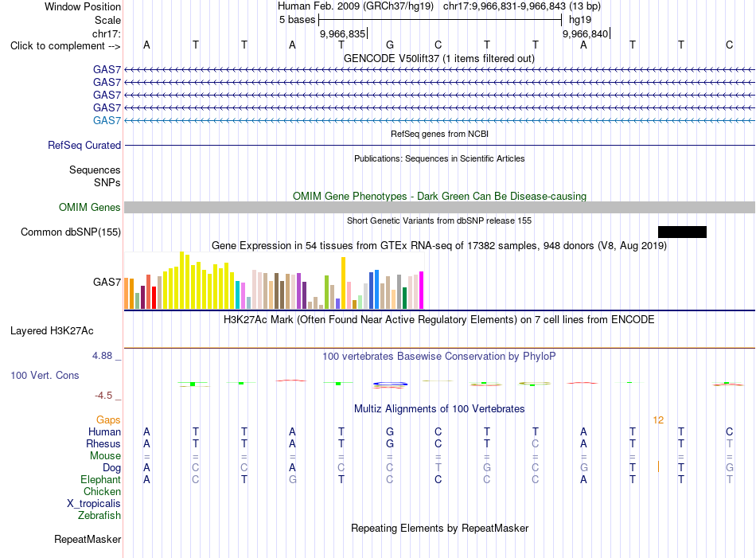This screenshot has width=756, height=558.
Task: Click the Layered H3K27Ac track label
Action: click(x=52, y=331)
